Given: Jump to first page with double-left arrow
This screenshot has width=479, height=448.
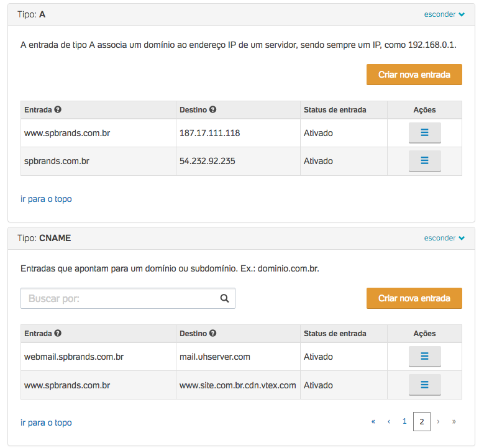Looking at the screenshot, I should [x=373, y=421].
